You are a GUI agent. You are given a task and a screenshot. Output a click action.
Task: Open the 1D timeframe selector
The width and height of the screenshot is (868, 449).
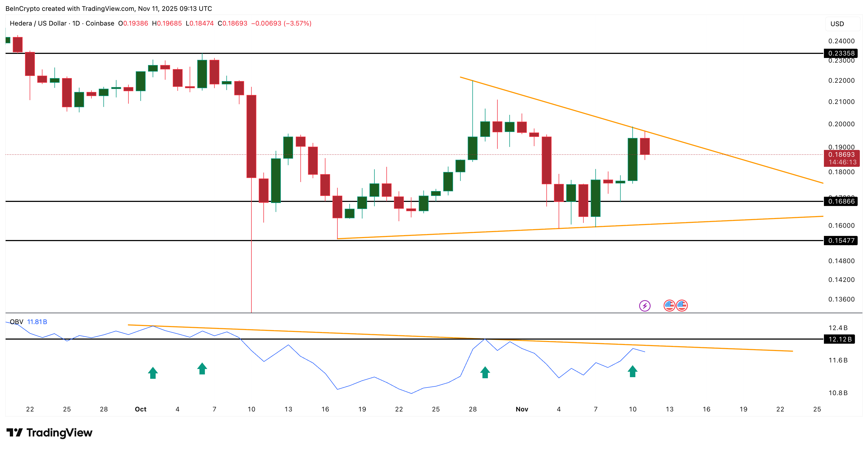[77, 24]
